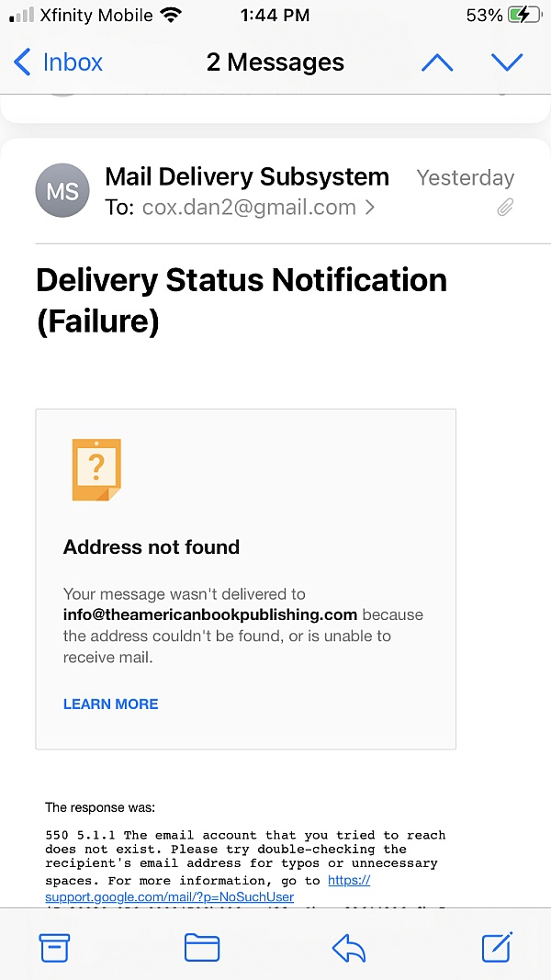Image resolution: width=551 pixels, height=980 pixels.
Task: Tap the cox.dan2@gmail.com recipient address
Action: [x=249, y=208]
